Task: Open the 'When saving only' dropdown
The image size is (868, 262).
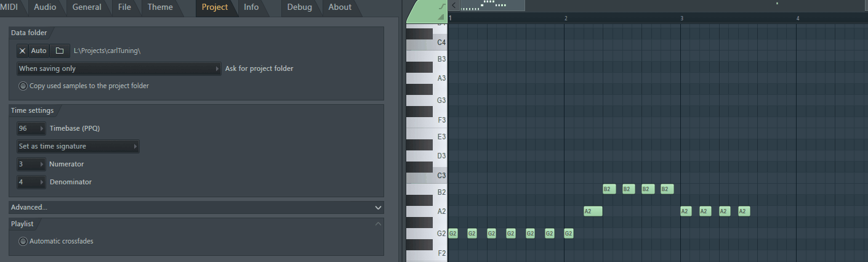Action: (x=119, y=68)
